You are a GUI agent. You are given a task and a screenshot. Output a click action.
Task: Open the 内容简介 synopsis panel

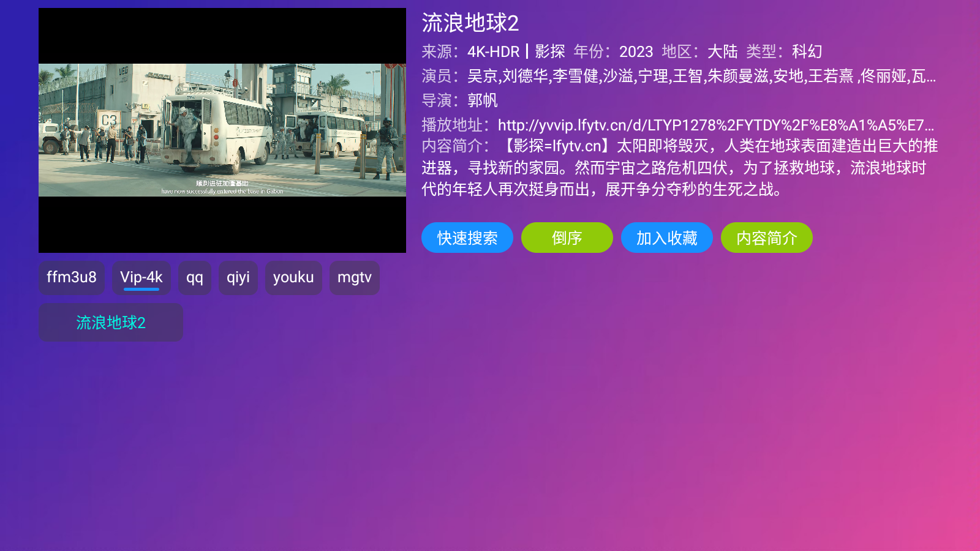[766, 238]
